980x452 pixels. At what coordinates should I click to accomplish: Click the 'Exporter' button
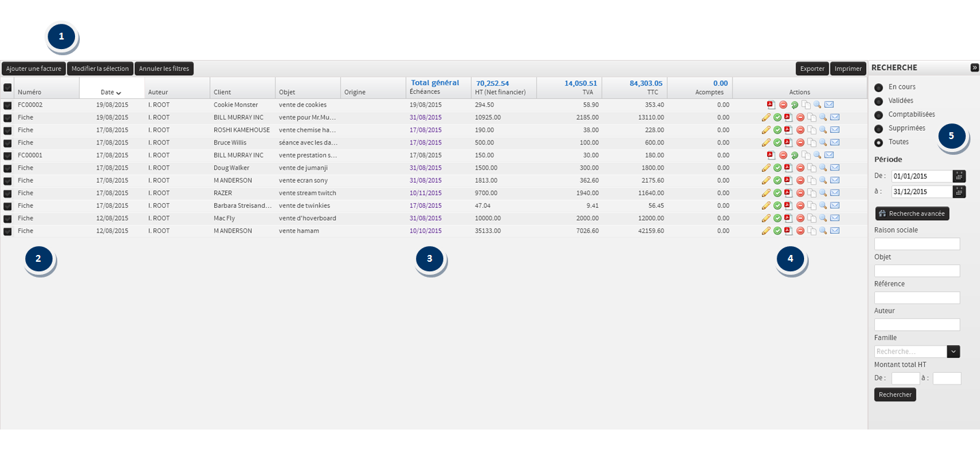[812, 69]
